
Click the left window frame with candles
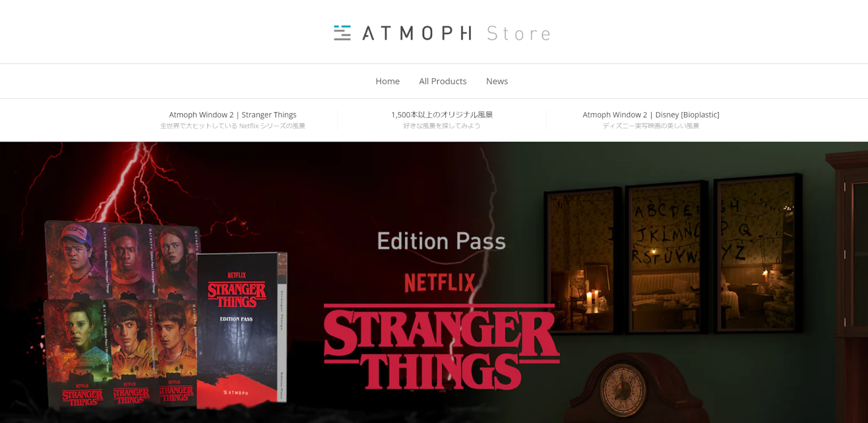(583, 261)
